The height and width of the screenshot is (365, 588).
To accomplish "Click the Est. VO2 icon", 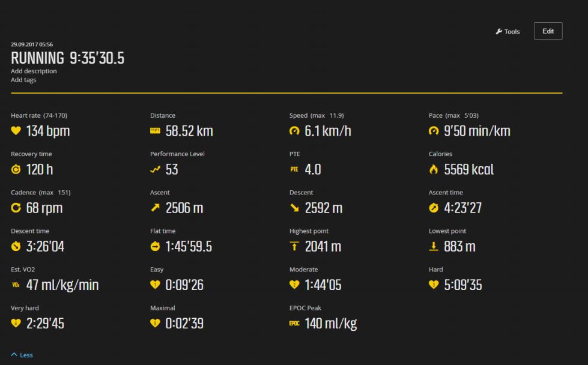I will point(16,285).
